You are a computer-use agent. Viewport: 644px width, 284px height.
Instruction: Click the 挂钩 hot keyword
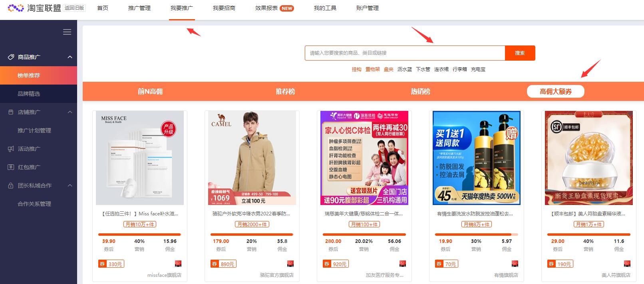tap(356, 69)
